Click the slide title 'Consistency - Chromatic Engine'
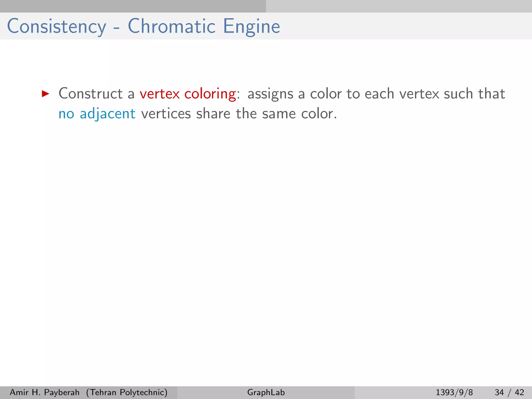 click(143, 26)
